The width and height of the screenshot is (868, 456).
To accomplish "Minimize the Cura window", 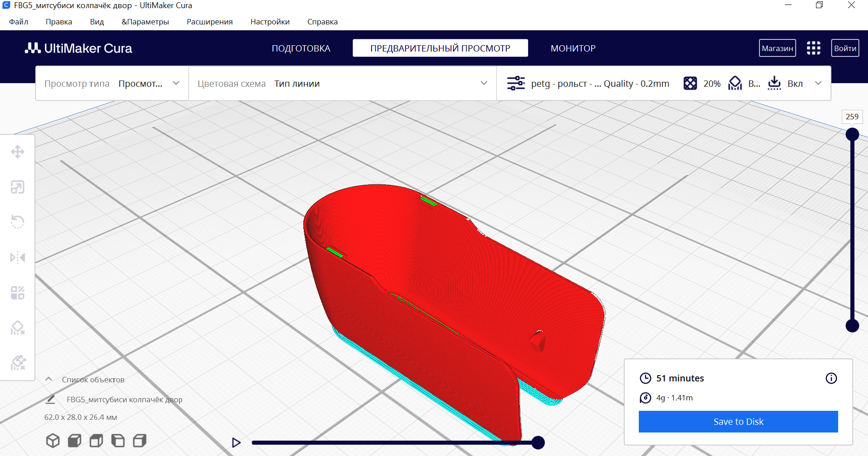I will [x=788, y=5].
